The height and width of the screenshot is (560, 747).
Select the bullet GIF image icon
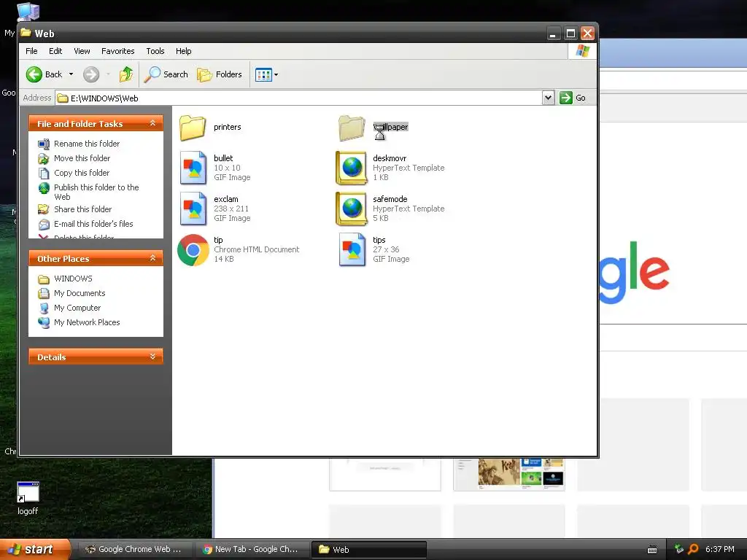coord(193,168)
